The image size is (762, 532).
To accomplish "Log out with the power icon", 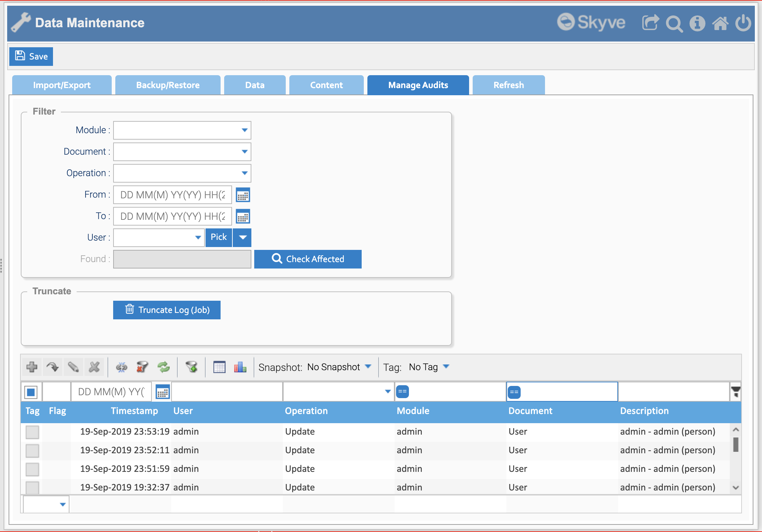I will [743, 23].
